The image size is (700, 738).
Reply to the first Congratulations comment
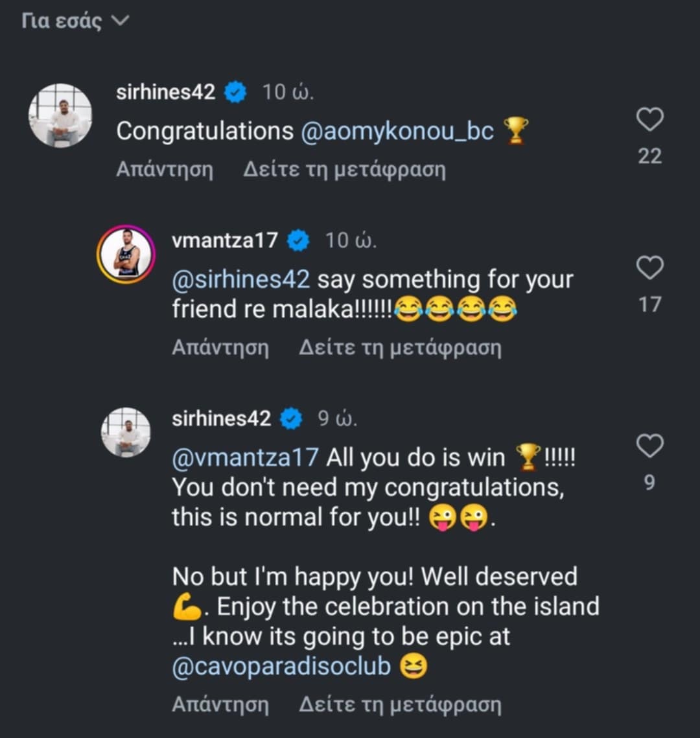click(165, 170)
